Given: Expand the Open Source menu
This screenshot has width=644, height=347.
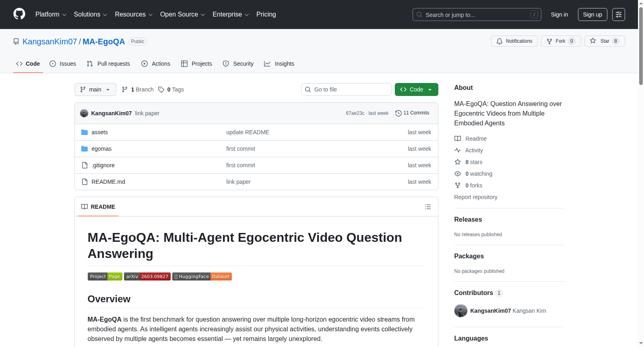Looking at the screenshot, I should pyautogui.click(x=183, y=15).
